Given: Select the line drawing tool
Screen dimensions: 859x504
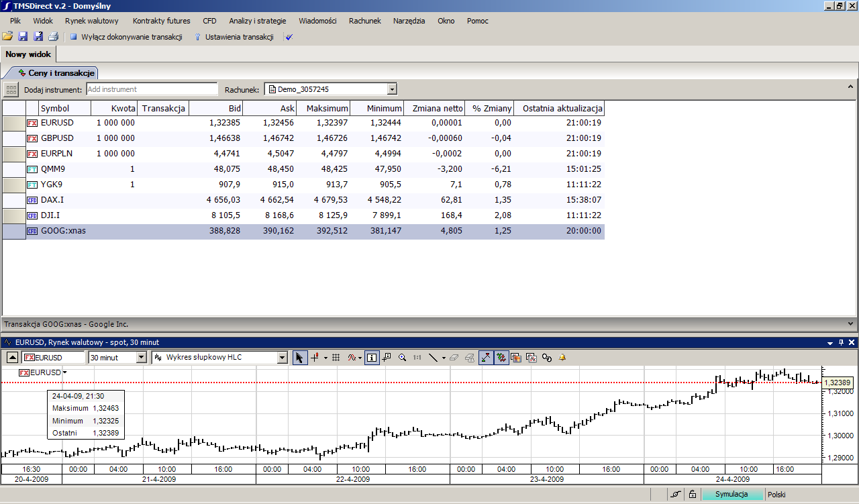Looking at the screenshot, I should [x=434, y=358].
